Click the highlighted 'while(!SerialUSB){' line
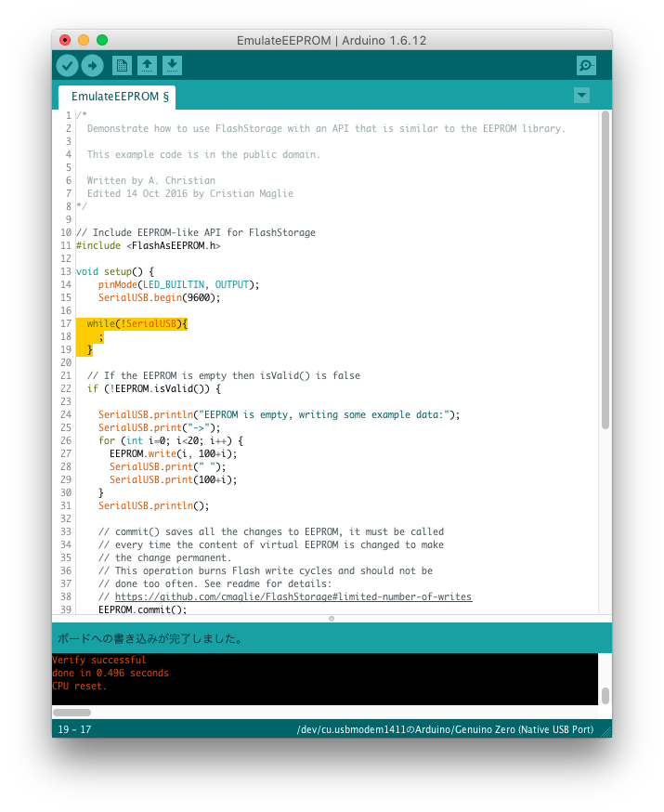 (x=137, y=323)
